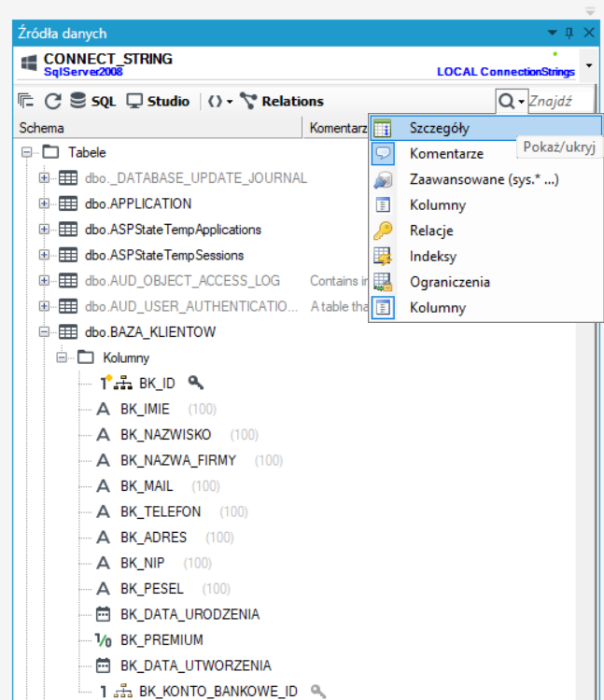The image size is (604, 700).
Task: Click the Tabele folder icon
Action: 50,152
